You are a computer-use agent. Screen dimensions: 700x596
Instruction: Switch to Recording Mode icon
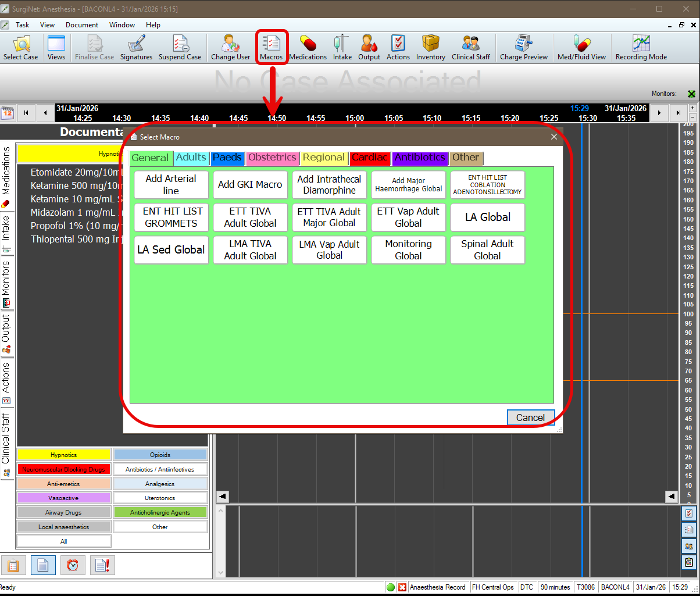click(x=641, y=48)
